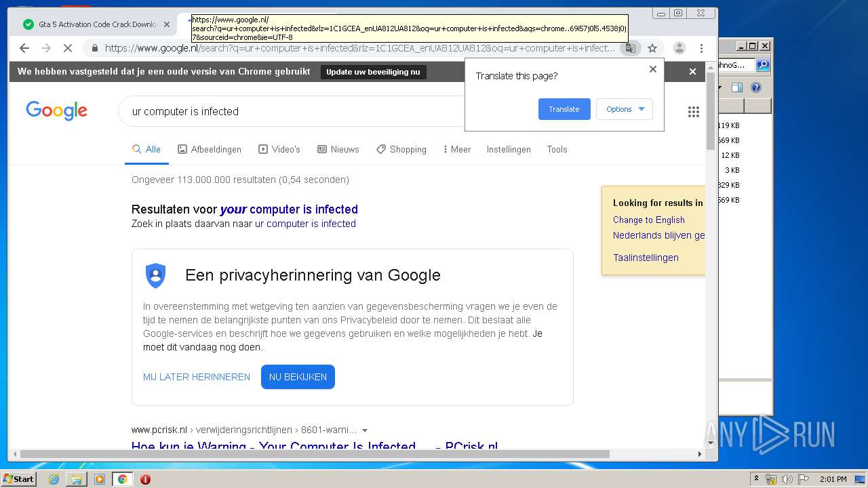
Task: Focus the Google search box
Action: [x=292, y=111]
